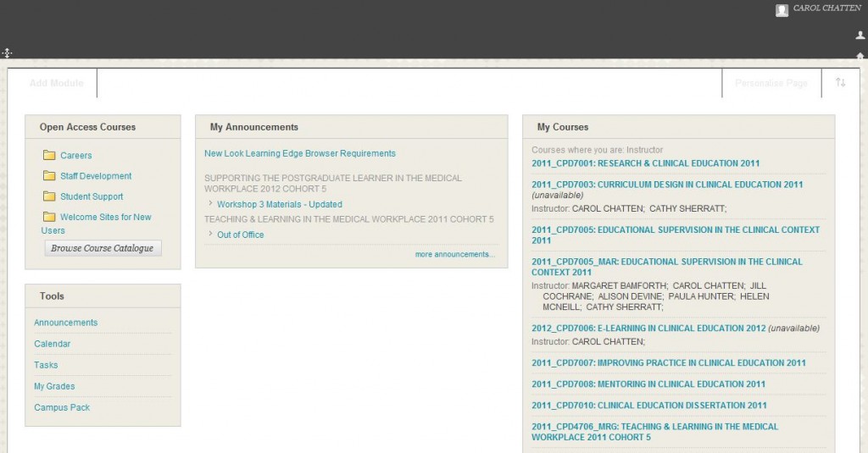
Task: Click Personalise Page
Action: pos(771,83)
